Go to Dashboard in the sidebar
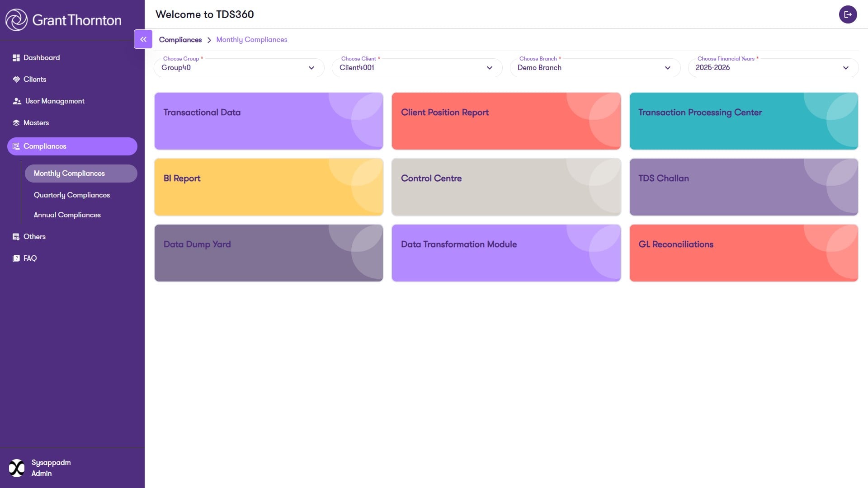868x488 pixels. [x=72, y=58]
